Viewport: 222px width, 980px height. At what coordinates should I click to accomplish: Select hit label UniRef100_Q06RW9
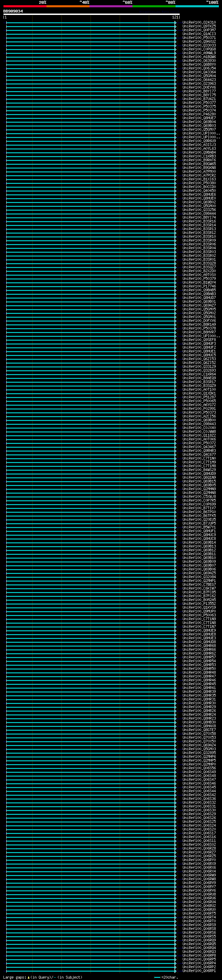(x=199, y=875)
